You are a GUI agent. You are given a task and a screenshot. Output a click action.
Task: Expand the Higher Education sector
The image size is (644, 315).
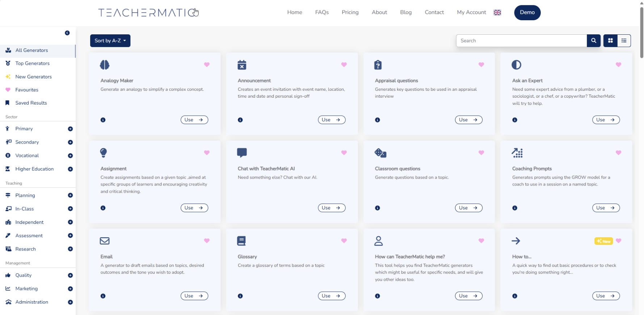click(x=70, y=169)
